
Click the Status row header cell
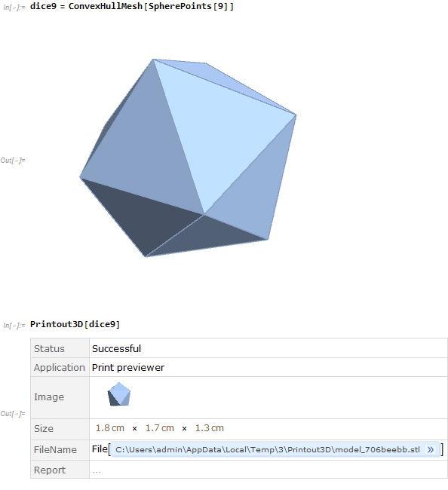click(60, 348)
